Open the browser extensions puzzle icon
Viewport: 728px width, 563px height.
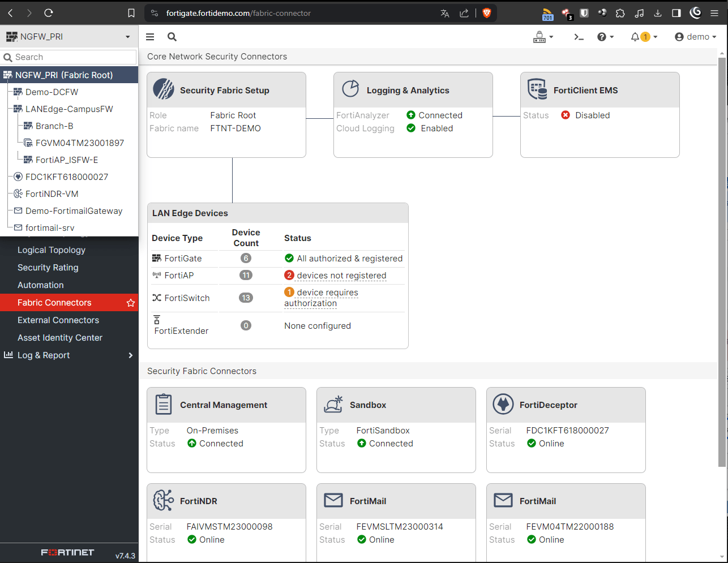[620, 13]
